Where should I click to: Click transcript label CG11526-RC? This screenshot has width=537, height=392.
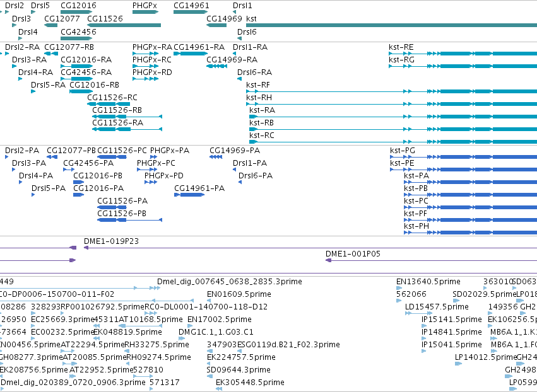click(112, 98)
